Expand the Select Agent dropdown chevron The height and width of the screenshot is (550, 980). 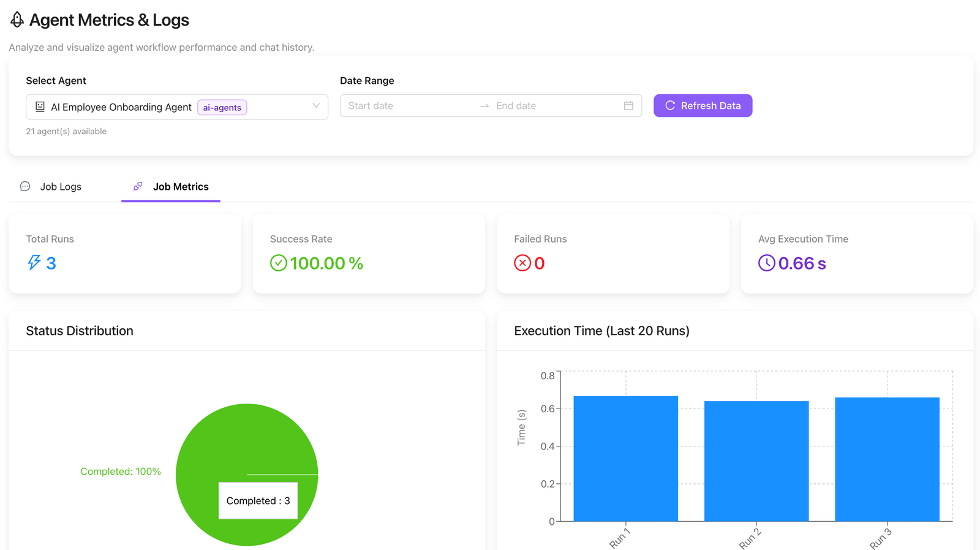click(316, 106)
